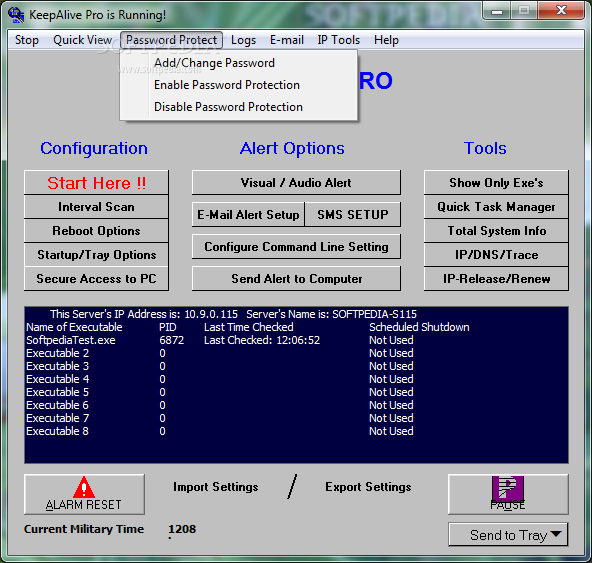This screenshot has height=563, width=592.
Task: Select the Executable 7 row
Action: pyautogui.click(x=296, y=418)
